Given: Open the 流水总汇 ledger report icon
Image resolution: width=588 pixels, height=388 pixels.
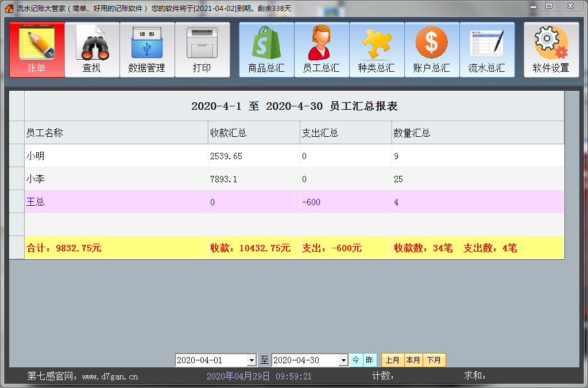Looking at the screenshot, I should pyautogui.click(x=487, y=49).
